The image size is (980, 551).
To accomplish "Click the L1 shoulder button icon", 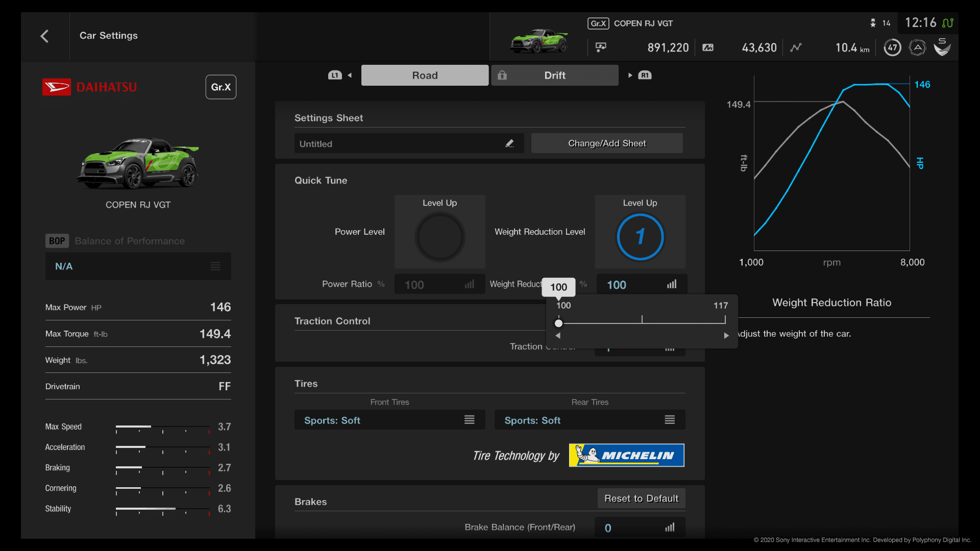I will point(335,76).
